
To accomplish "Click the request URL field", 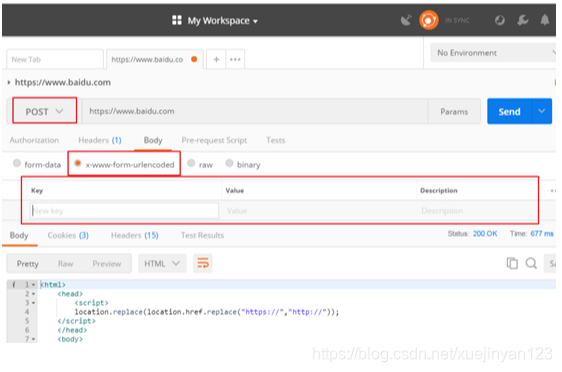I will 255,111.
